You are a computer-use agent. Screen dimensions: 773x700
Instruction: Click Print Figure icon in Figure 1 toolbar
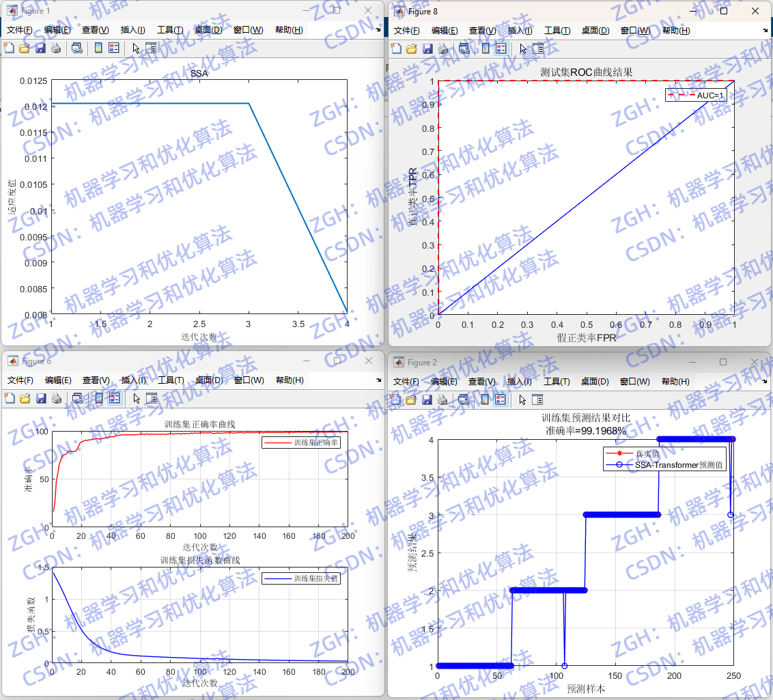pyautogui.click(x=56, y=48)
